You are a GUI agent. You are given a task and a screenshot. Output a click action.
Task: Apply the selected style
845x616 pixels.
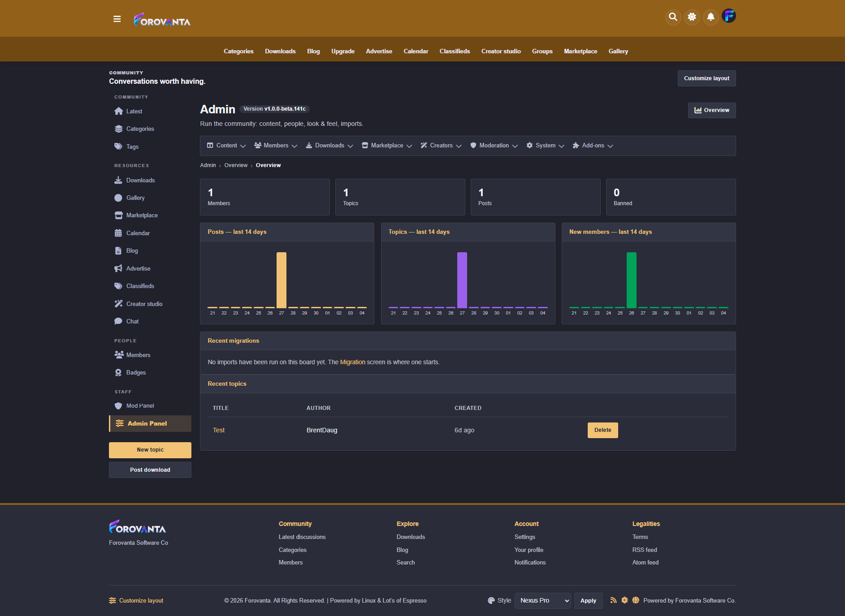pyautogui.click(x=588, y=601)
